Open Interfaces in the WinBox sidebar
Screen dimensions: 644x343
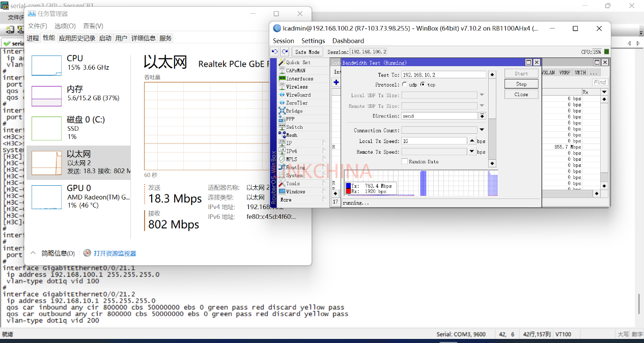pos(299,79)
